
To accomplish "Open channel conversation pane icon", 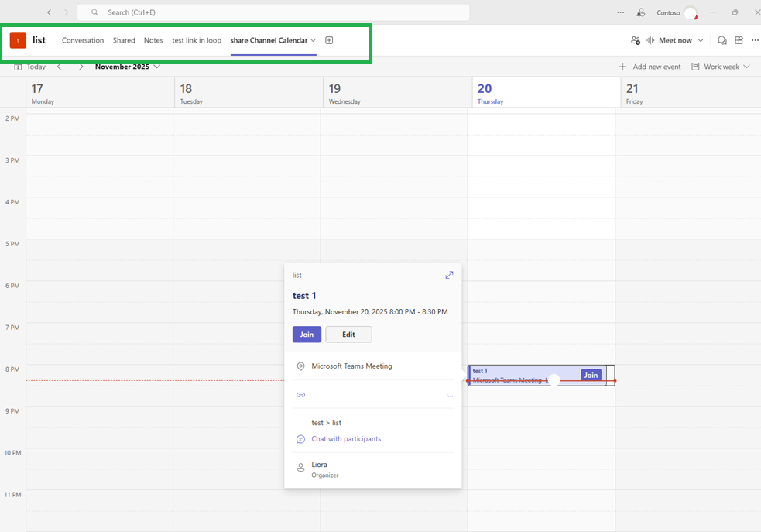I will coord(722,40).
